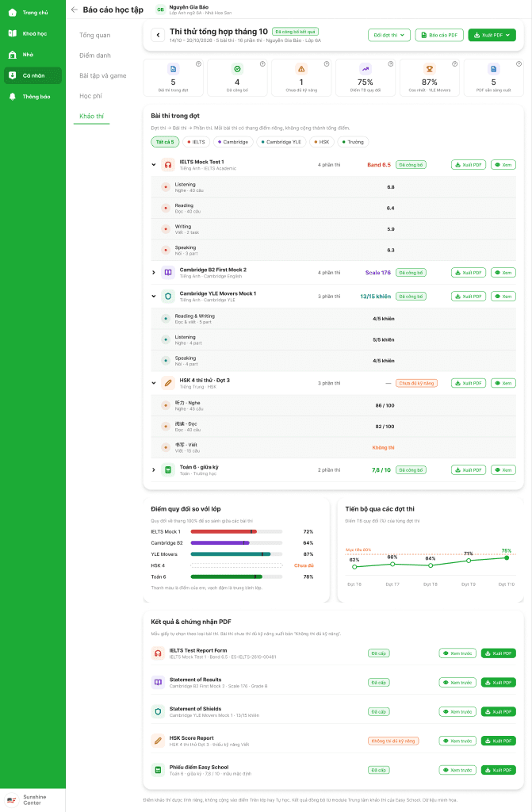The image size is (532, 812).
Task: Click the Statement of Shields icon
Action: 158,711
